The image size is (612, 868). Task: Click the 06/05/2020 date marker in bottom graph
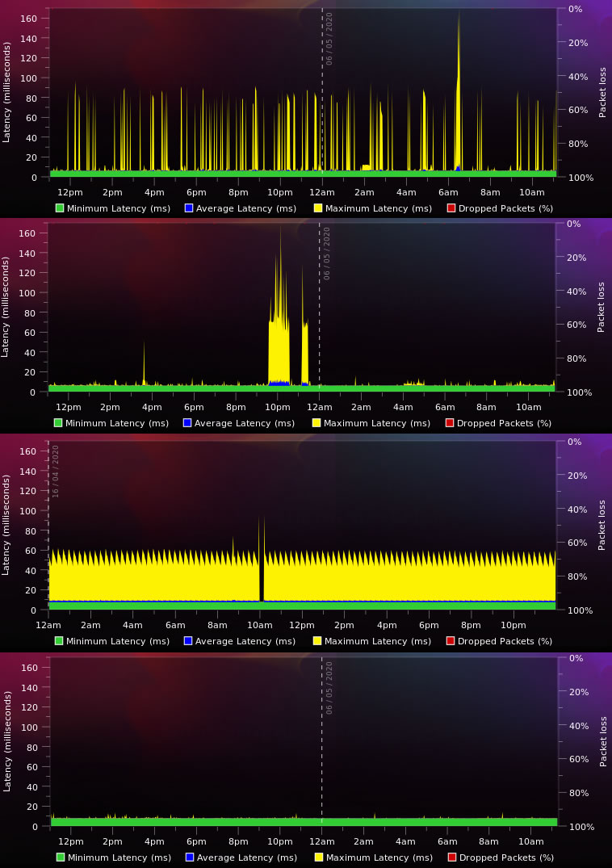coord(329,688)
